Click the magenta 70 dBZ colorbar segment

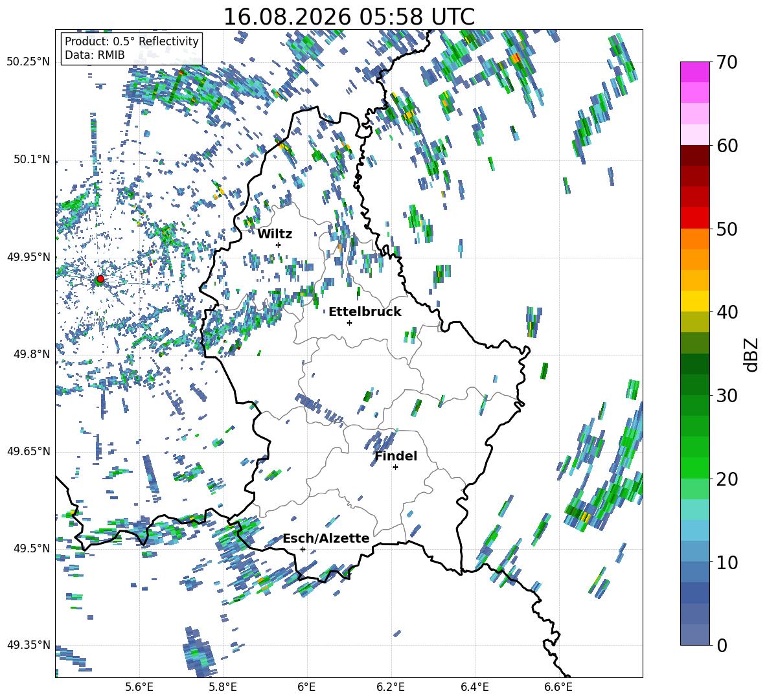pos(694,72)
